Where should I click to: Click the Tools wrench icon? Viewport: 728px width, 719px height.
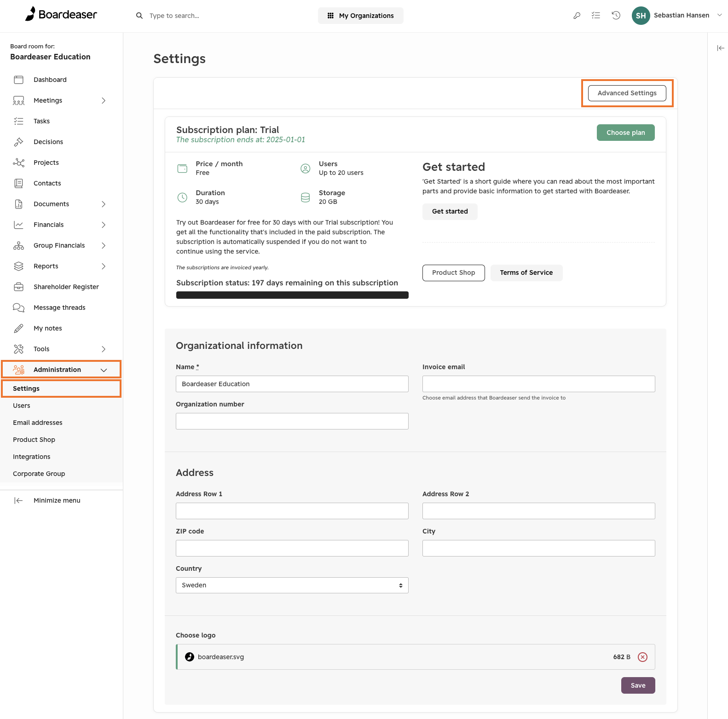(x=19, y=349)
